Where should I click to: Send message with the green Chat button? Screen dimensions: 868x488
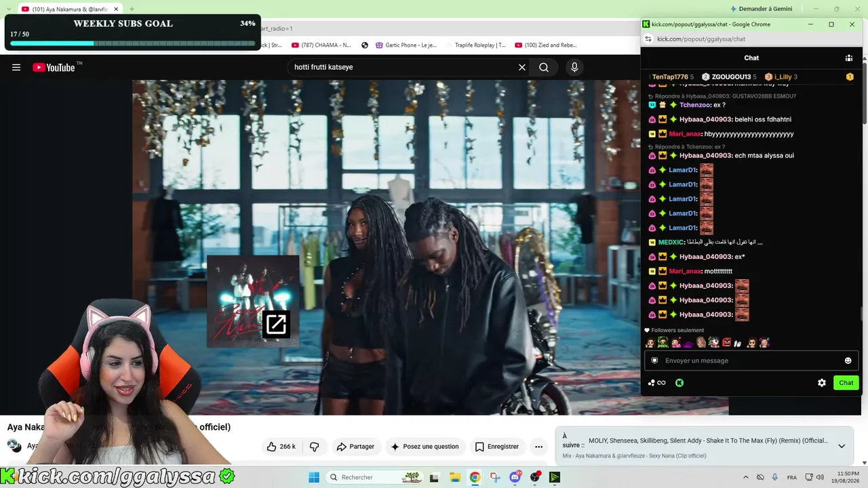(x=846, y=383)
